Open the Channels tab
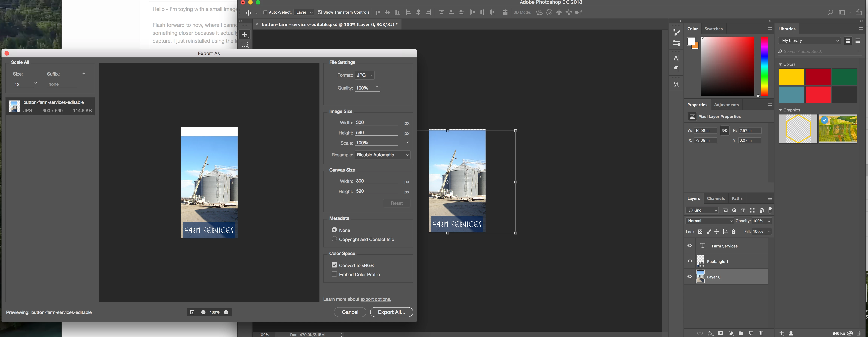Screen dimensions: 868x337 (716, 199)
